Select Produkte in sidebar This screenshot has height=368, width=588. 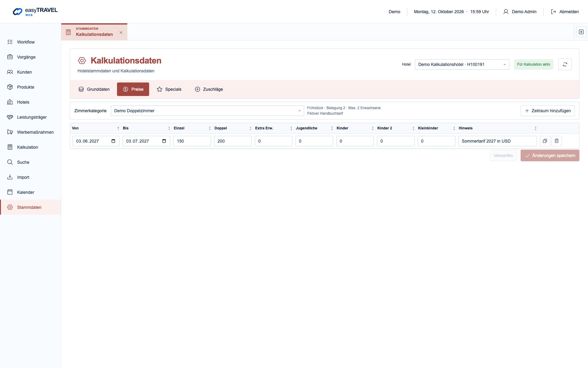pos(30,87)
